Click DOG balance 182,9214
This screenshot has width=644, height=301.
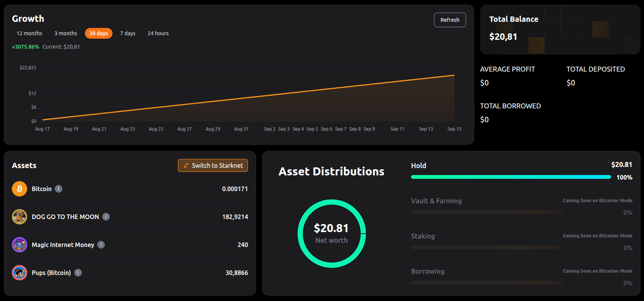235,217
